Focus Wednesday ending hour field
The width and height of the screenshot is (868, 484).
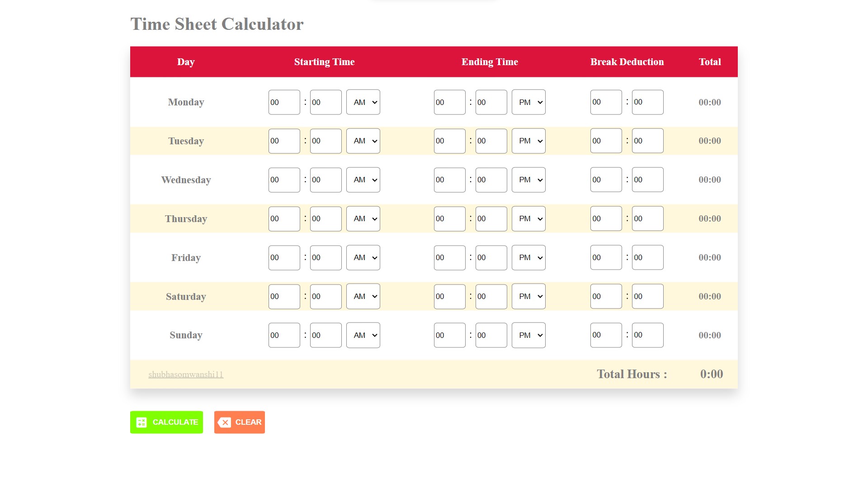pyautogui.click(x=450, y=180)
